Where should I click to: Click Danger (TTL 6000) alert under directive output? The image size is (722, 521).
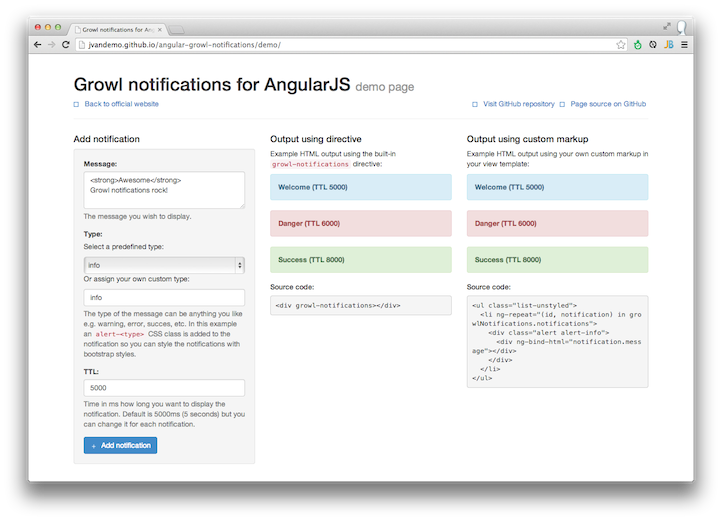coord(361,223)
